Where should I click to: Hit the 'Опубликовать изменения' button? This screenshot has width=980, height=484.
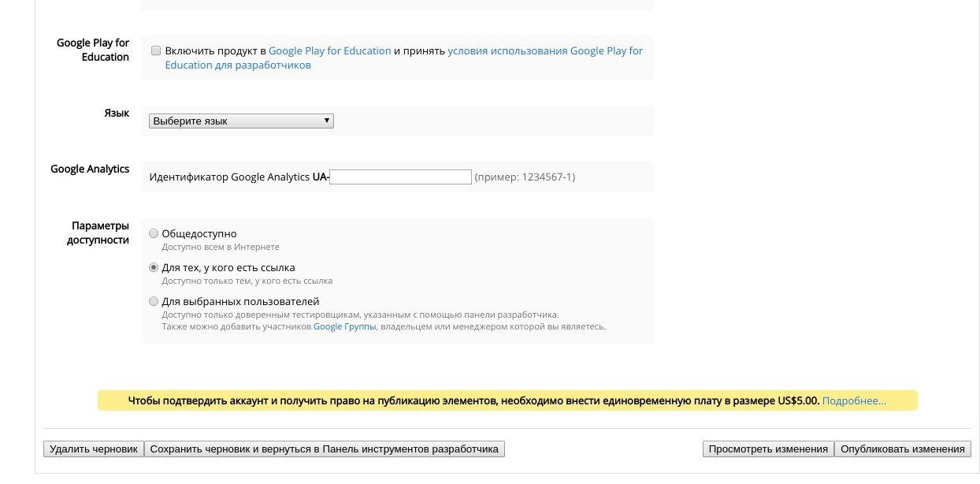tap(902, 449)
